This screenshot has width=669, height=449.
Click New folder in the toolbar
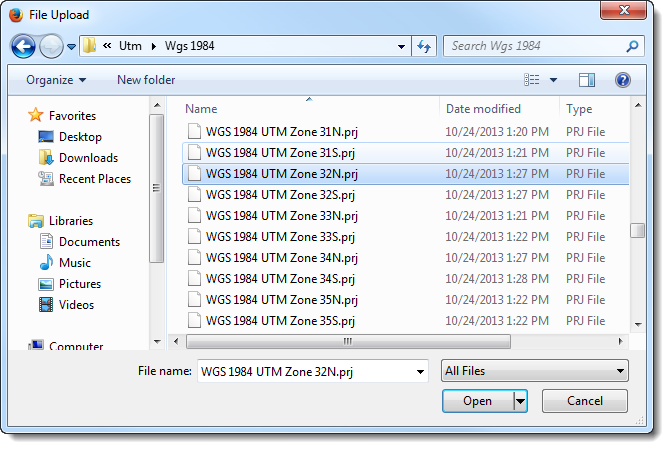[146, 80]
